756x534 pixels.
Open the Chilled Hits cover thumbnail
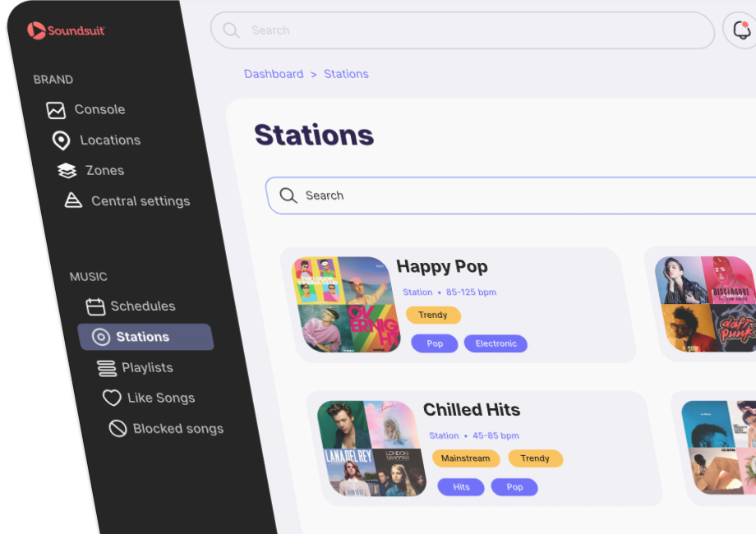click(x=371, y=449)
